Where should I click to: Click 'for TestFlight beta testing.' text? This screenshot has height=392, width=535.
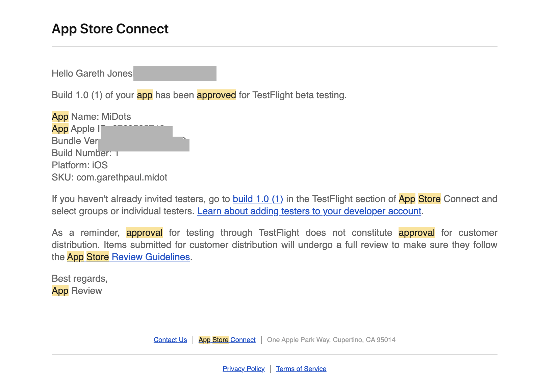(293, 95)
